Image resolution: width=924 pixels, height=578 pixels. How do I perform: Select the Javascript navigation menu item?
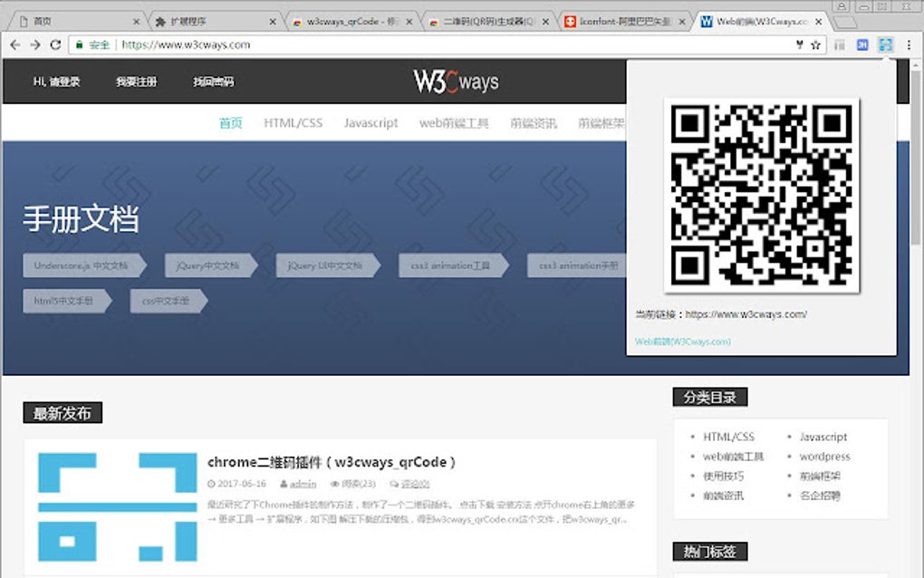(x=371, y=123)
